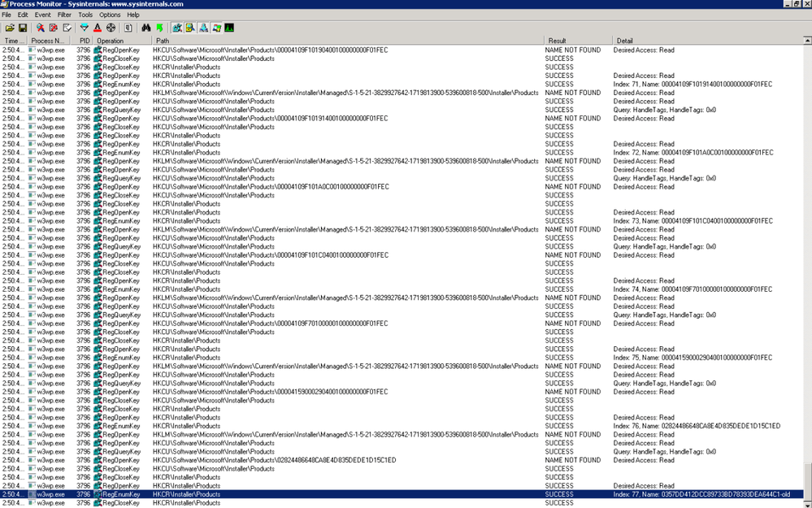Save the captured events

(x=23, y=27)
